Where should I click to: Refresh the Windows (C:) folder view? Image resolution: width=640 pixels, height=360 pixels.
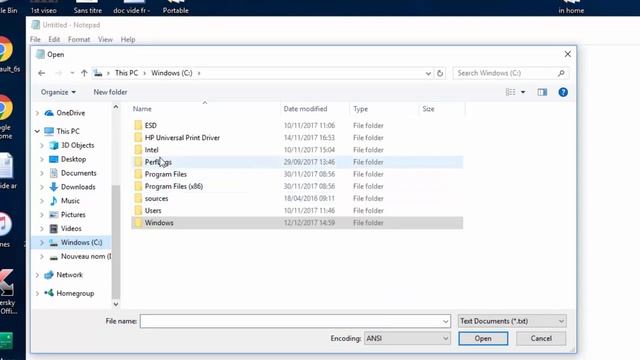coord(440,73)
